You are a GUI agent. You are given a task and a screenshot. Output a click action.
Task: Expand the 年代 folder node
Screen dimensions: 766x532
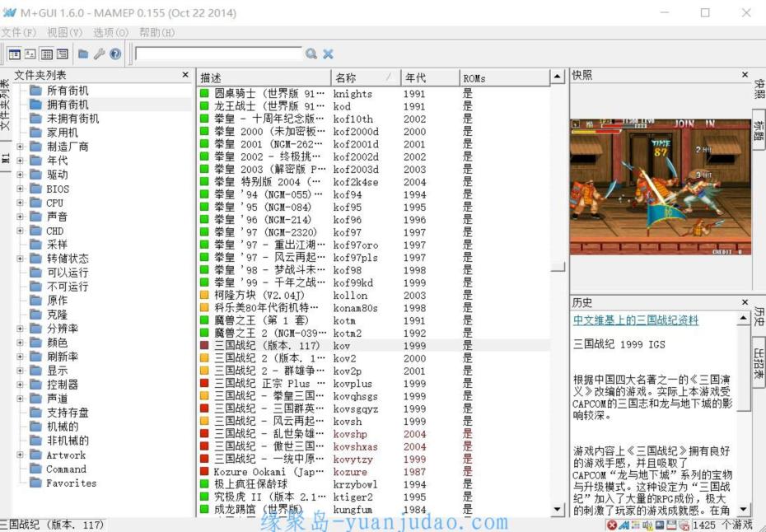click(20, 161)
